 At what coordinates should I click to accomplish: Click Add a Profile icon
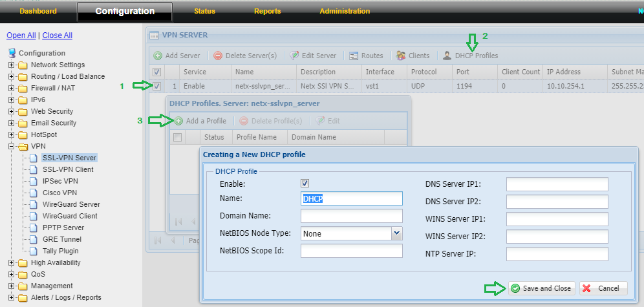tap(178, 121)
